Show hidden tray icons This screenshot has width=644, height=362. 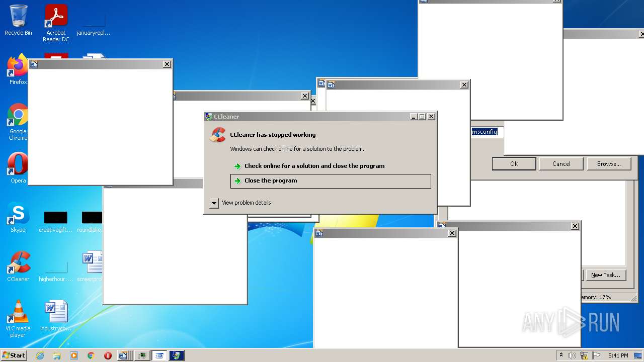(561, 355)
